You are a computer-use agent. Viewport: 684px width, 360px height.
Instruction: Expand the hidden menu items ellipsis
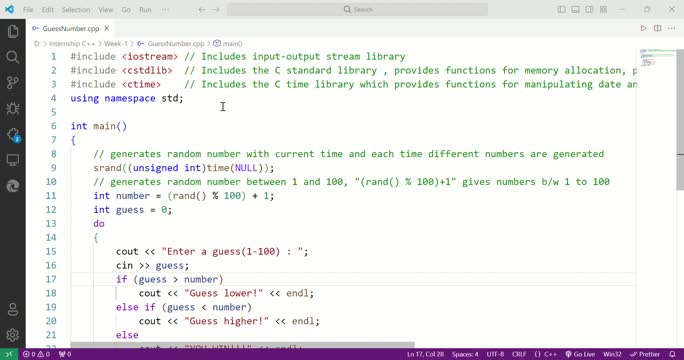pyautogui.click(x=165, y=9)
